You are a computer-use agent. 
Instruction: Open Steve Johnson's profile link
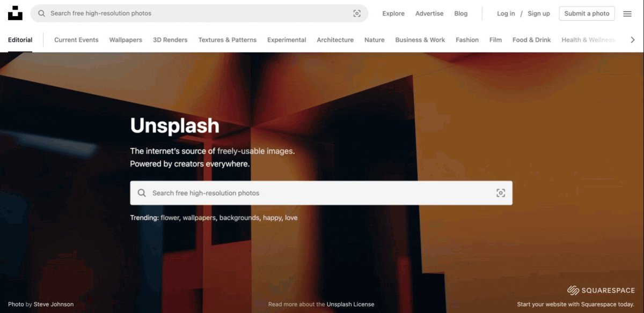pyautogui.click(x=54, y=304)
